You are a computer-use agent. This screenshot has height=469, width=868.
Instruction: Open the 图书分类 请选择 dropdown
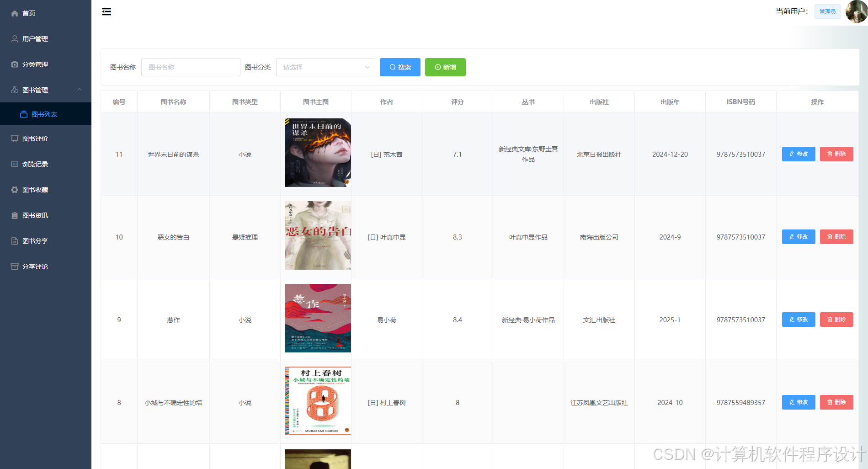325,67
